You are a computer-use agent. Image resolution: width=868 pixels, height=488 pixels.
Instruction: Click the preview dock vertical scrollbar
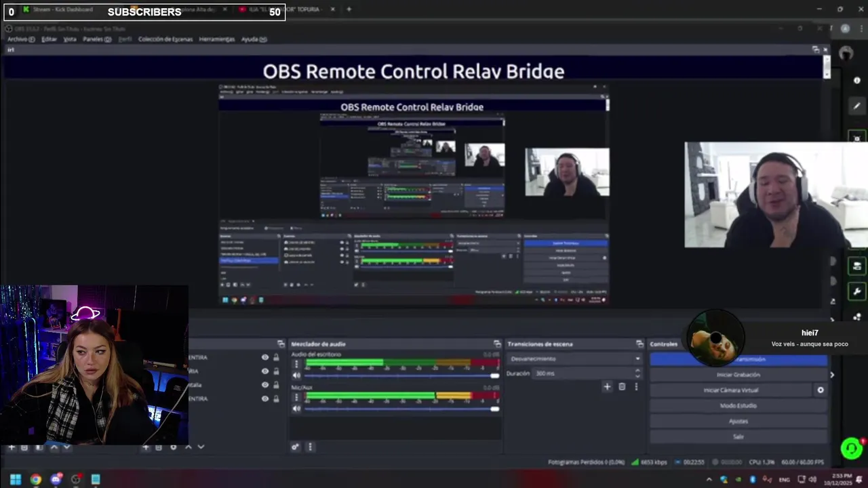click(827, 67)
